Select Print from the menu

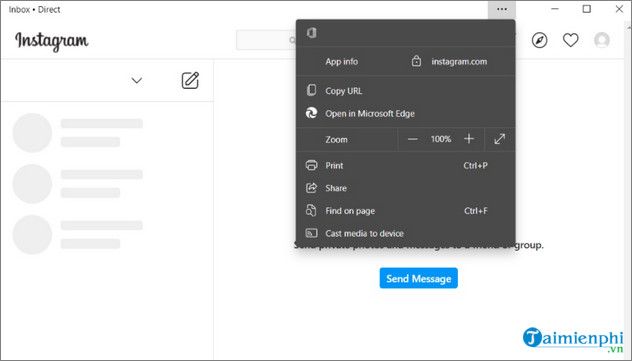405,165
